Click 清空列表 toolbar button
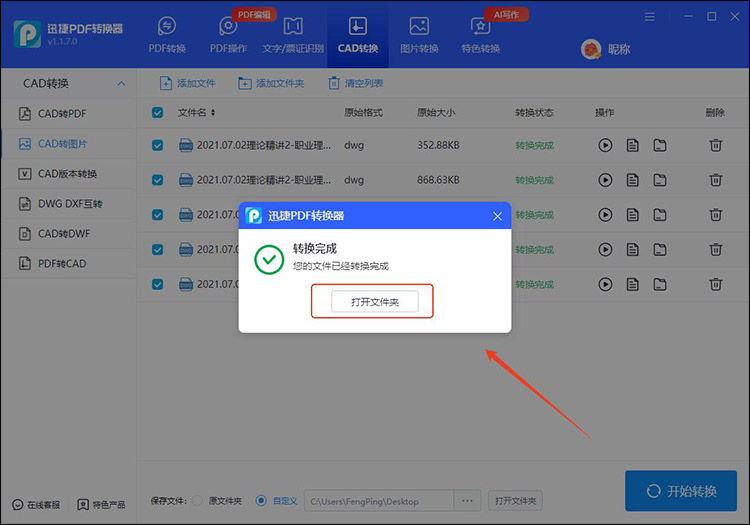Image resolution: width=750 pixels, height=525 pixels. click(x=355, y=83)
